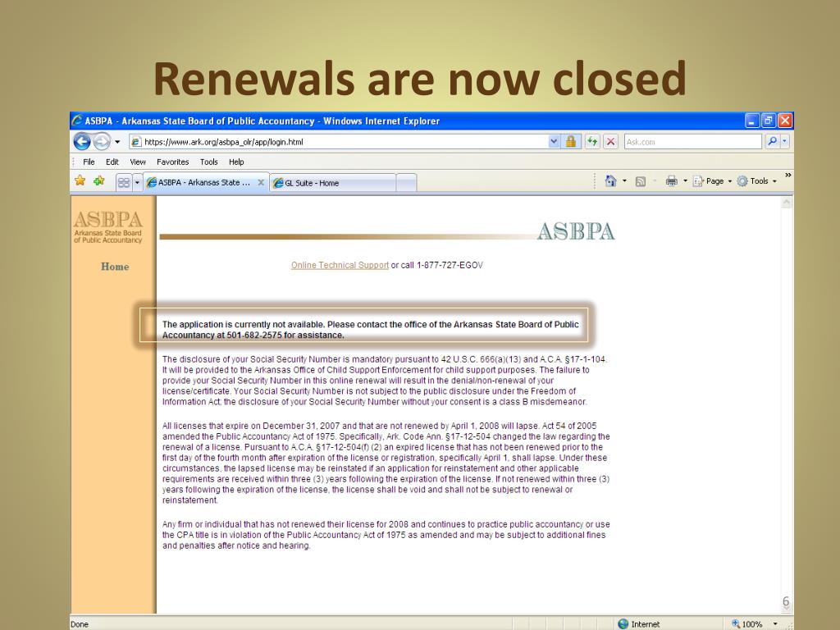
Task: Click the 100% zoom level button
Action: tap(746, 624)
